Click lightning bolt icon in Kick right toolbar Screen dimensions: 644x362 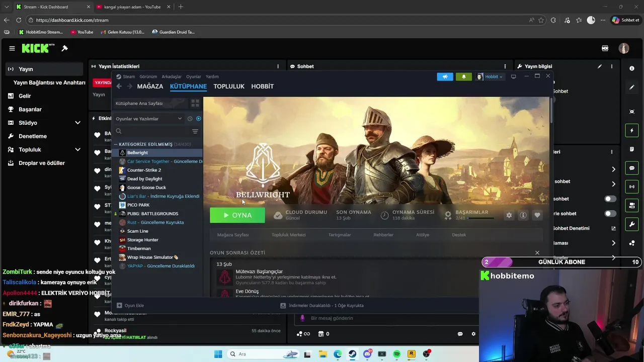[632, 131]
